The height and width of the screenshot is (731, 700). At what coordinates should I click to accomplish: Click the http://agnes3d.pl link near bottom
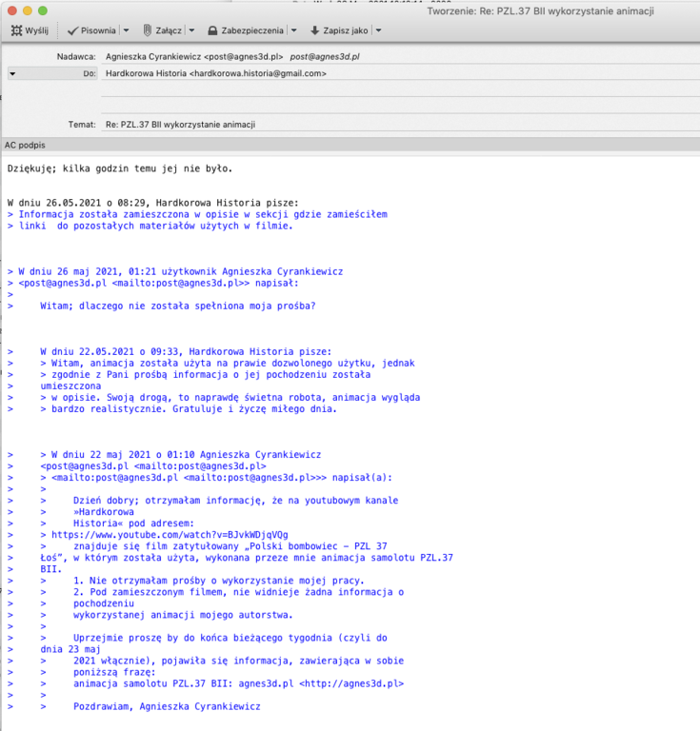coord(351,683)
